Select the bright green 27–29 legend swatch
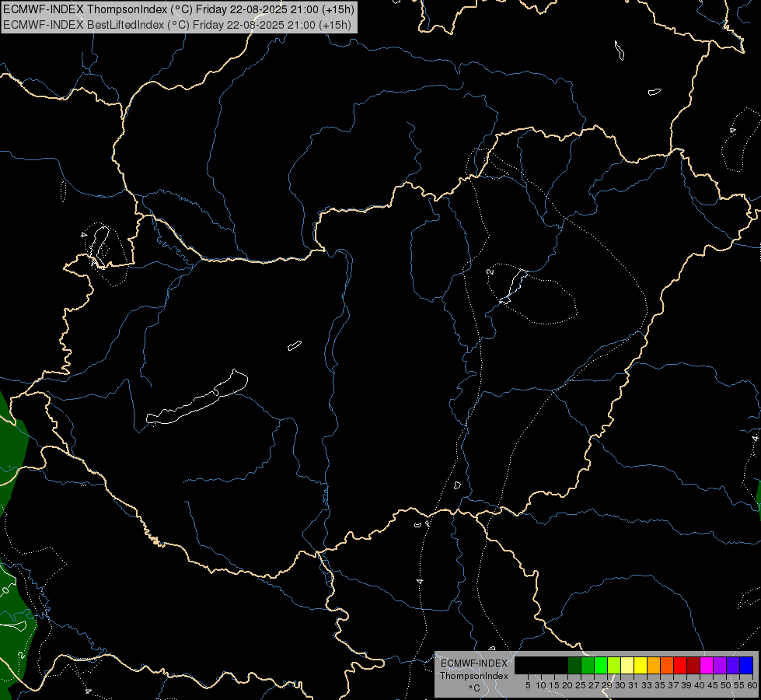The height and width of the screenshot is (700, 761). pos(602,665)
